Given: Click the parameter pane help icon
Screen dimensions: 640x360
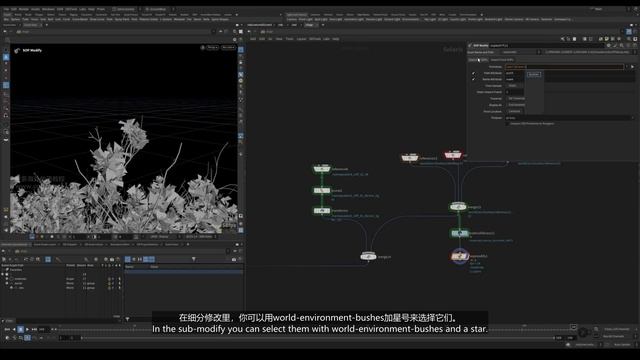Looking at the screenshot, I should [x=634, y=45].
